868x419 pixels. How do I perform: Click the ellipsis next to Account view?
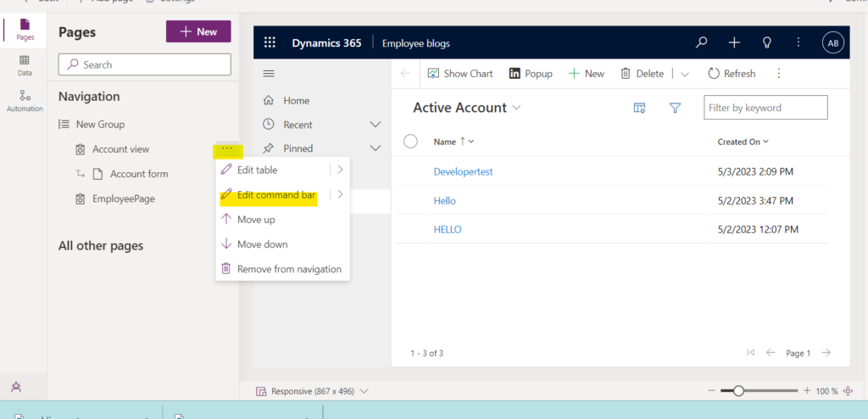[227, 148]
